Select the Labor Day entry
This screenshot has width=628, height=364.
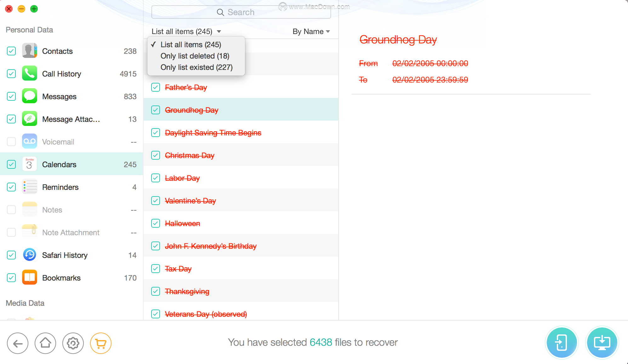point(241,178)
